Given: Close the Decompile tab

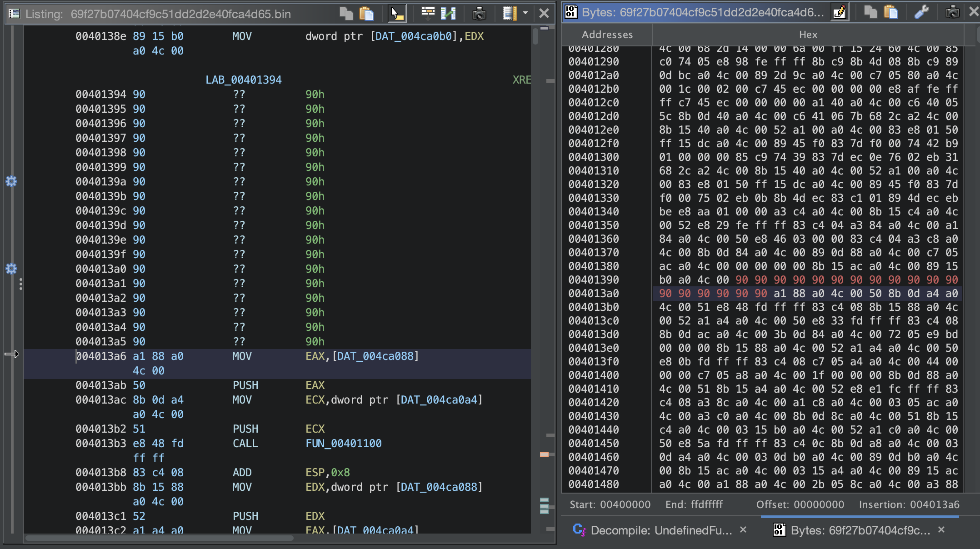Looking at the screenshot, I should [x=743, y=529].
